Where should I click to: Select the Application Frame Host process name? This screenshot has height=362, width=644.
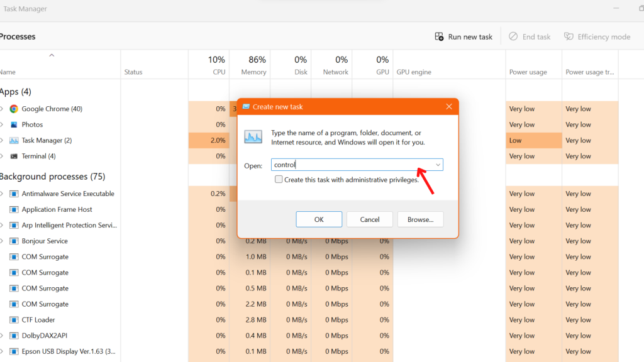(57, 209)
